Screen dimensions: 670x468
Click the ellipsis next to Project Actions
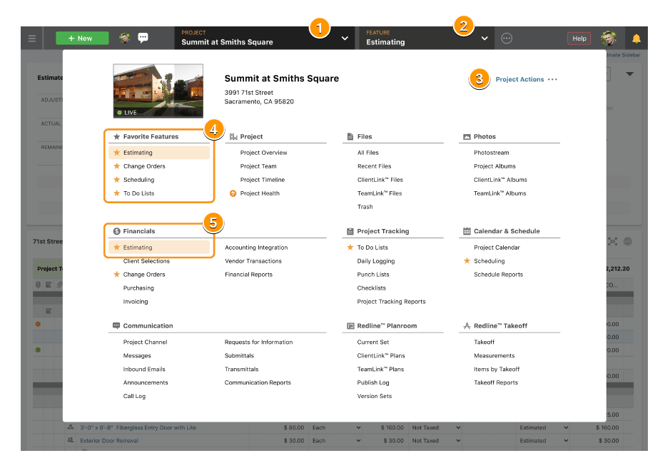553,80
